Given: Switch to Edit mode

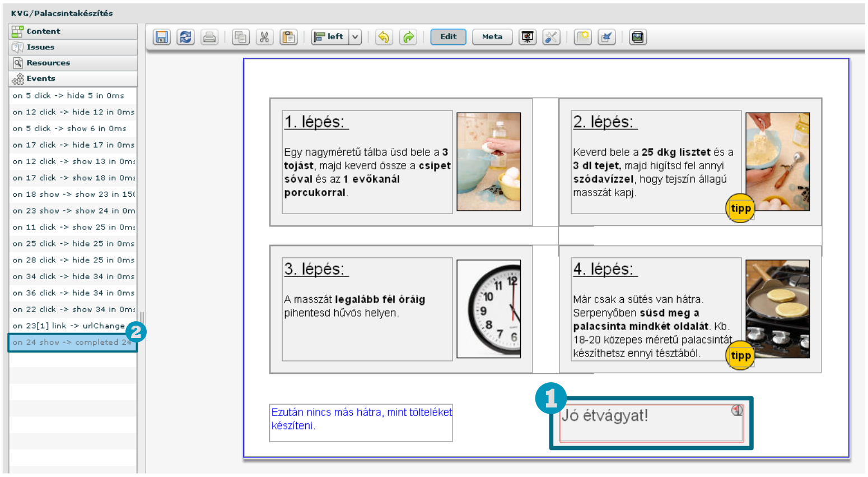Looking at the screenshot, I should [448, 37].
